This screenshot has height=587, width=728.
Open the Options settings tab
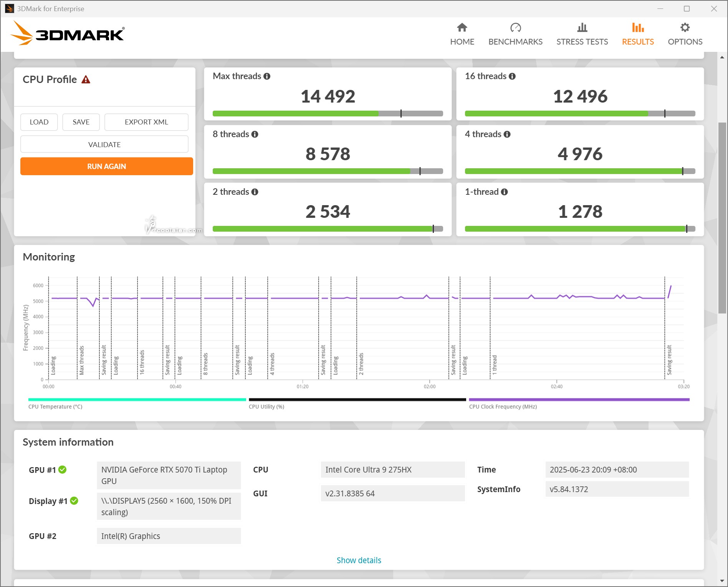pos(685,34)
